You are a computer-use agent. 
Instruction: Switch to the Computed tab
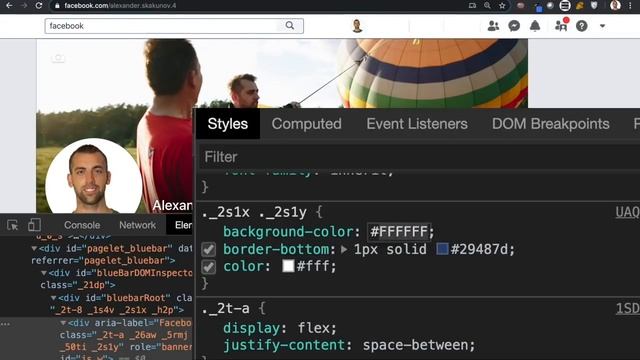(x=307, y=124)
